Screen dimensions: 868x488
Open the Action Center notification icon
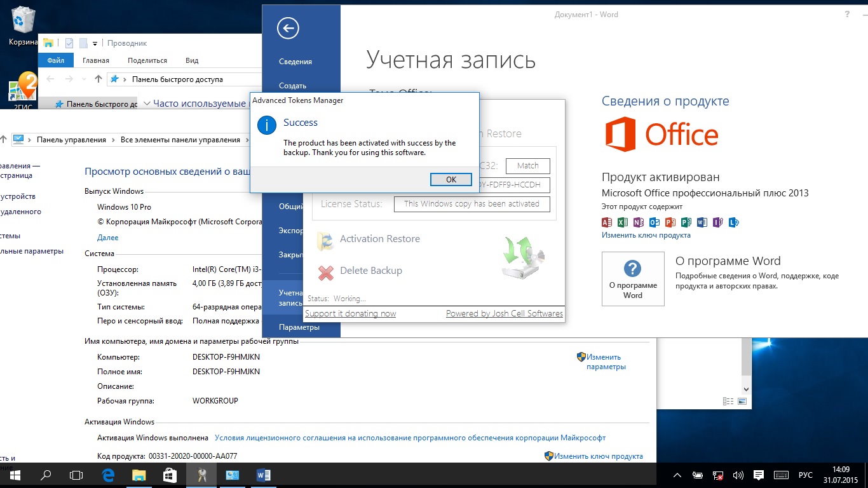tap(758, 475)
